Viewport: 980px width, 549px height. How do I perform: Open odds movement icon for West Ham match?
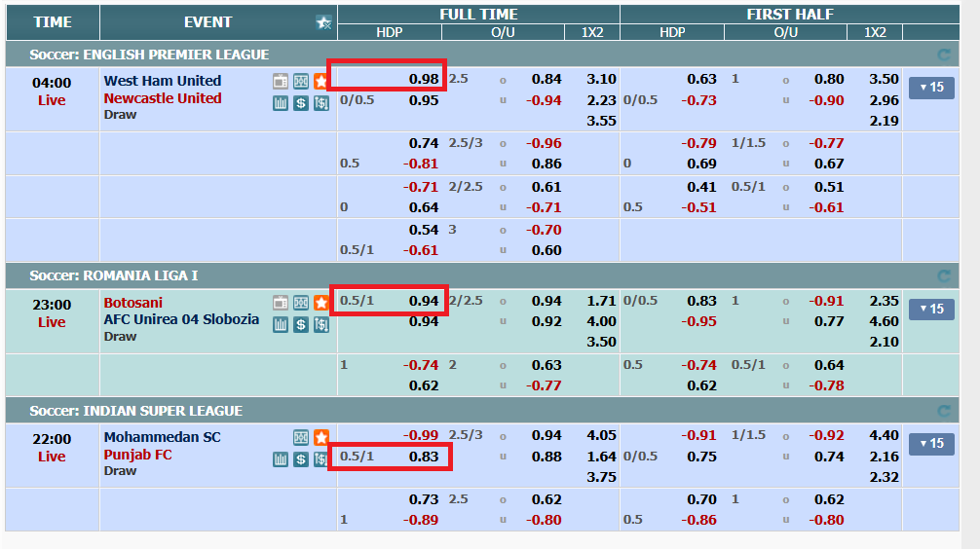pyautogui.click(x=320, y=102)
